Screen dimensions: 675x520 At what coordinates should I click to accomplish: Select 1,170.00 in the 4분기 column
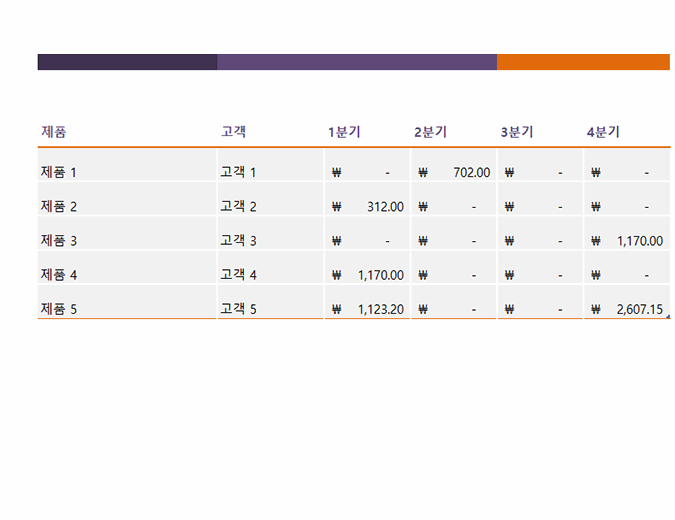[x=640, y=241]
